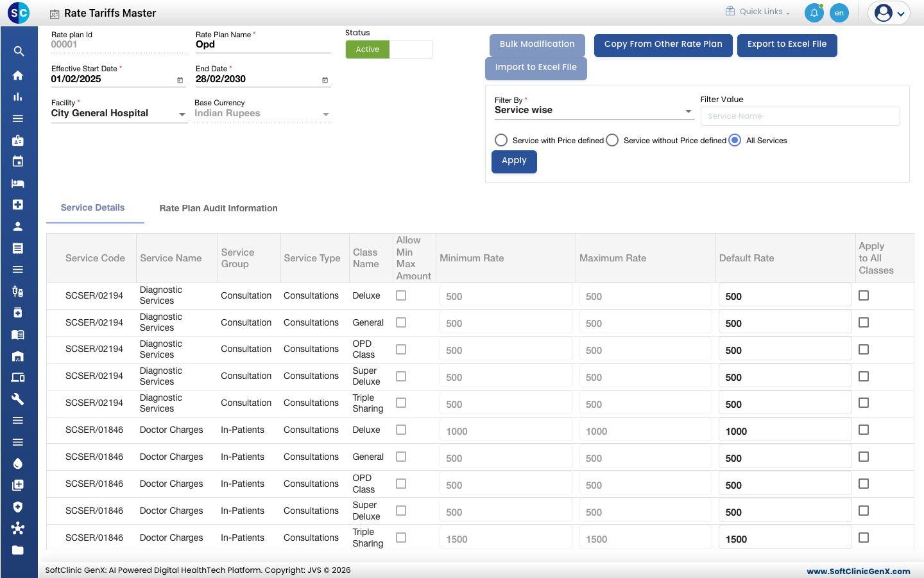
Task: Switch to Rate Plan Audit Information tab
Action: click(218, 208)
